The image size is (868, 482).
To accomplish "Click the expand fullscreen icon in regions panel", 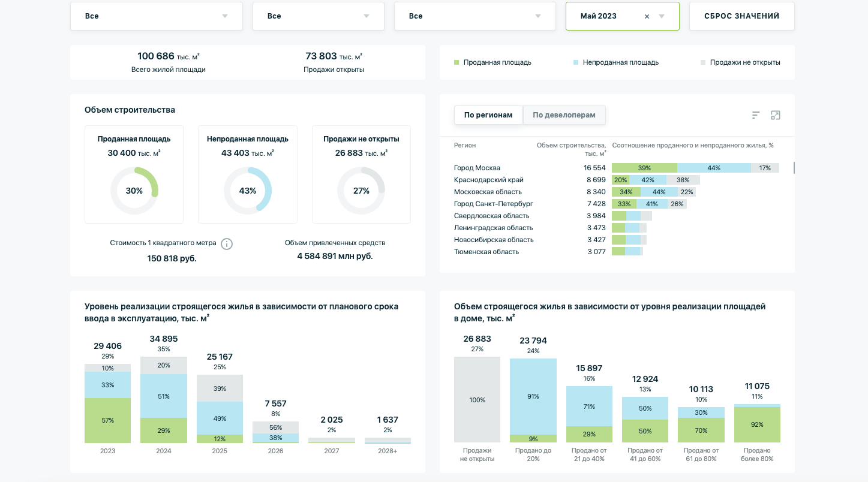I will tap(775, 115).
